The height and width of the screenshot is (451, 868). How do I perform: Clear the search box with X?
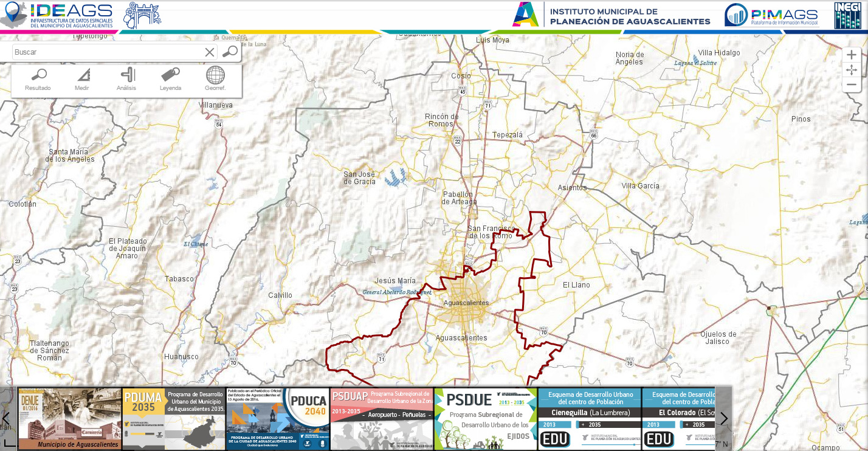[210, 52]
